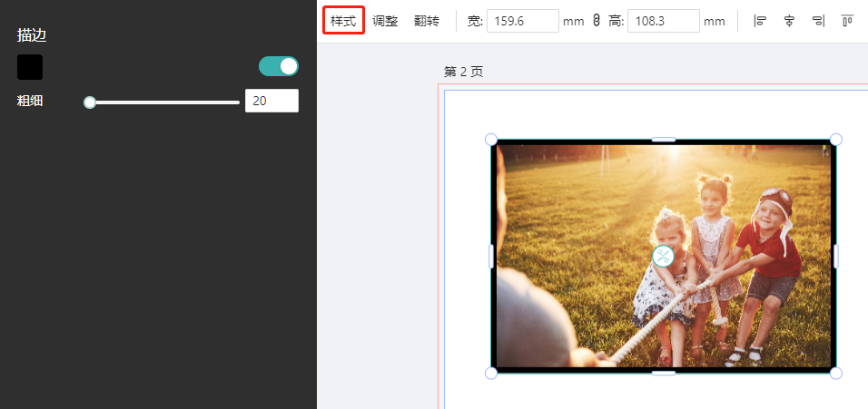Click the align horizontal centers icon

pos(789,21)
